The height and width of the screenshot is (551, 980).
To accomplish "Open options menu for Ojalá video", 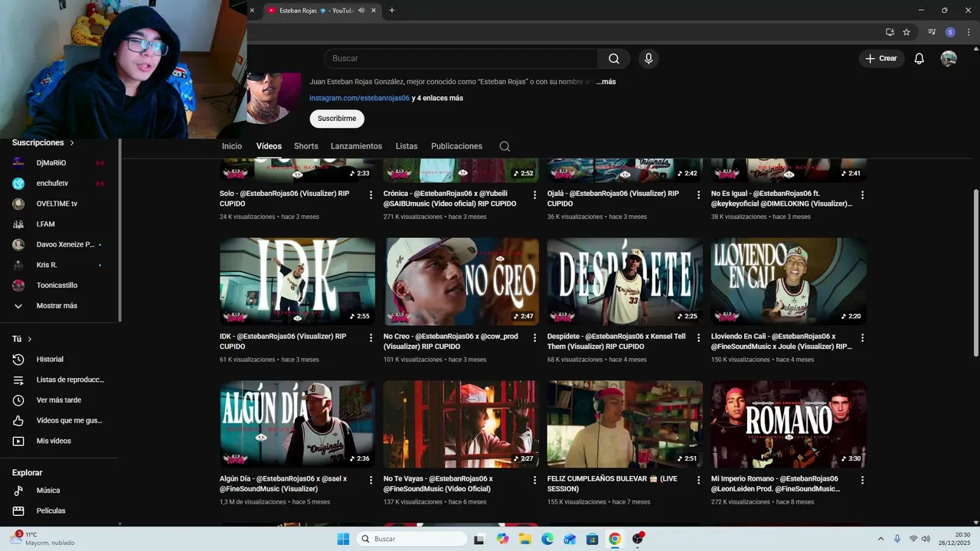I will click(x=698, y=195).
